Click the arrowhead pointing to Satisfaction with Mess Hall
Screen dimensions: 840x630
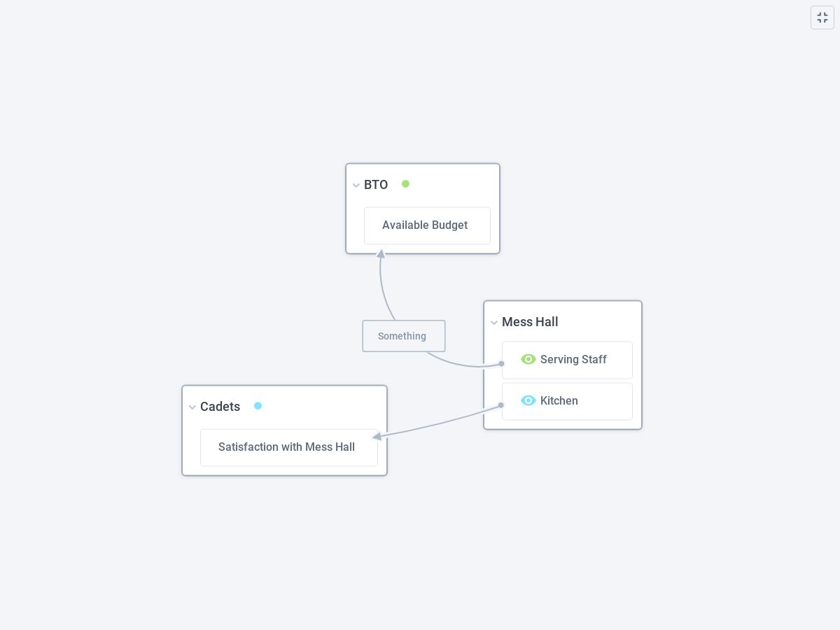click(x=377, y=436)
